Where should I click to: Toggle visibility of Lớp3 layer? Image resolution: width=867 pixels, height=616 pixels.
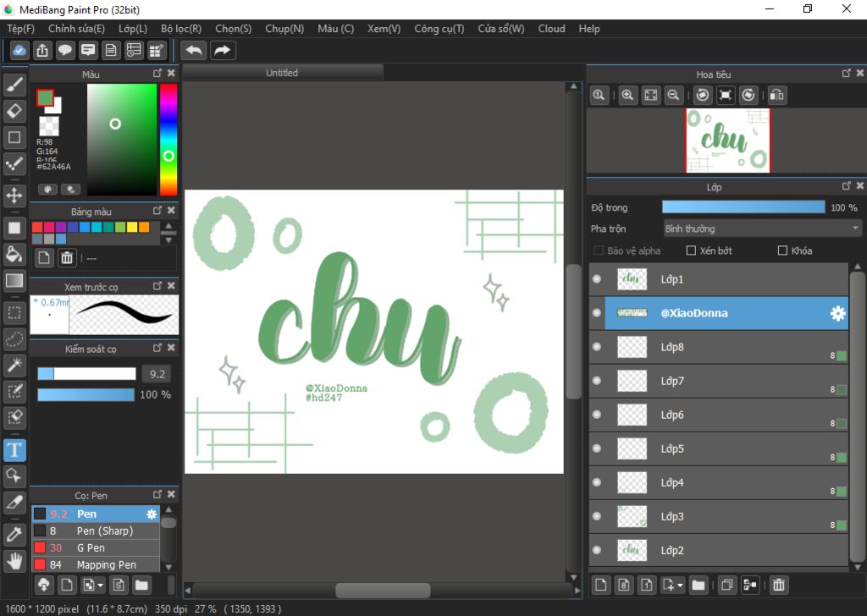click(x=597, y=516)
